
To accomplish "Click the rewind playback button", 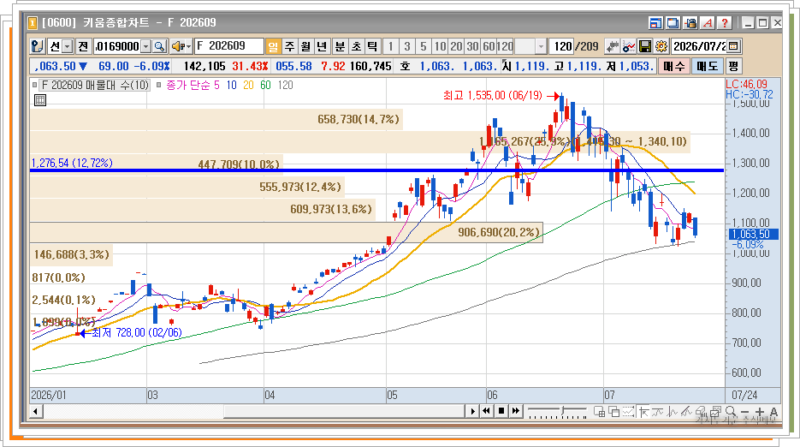I will 487,411.
